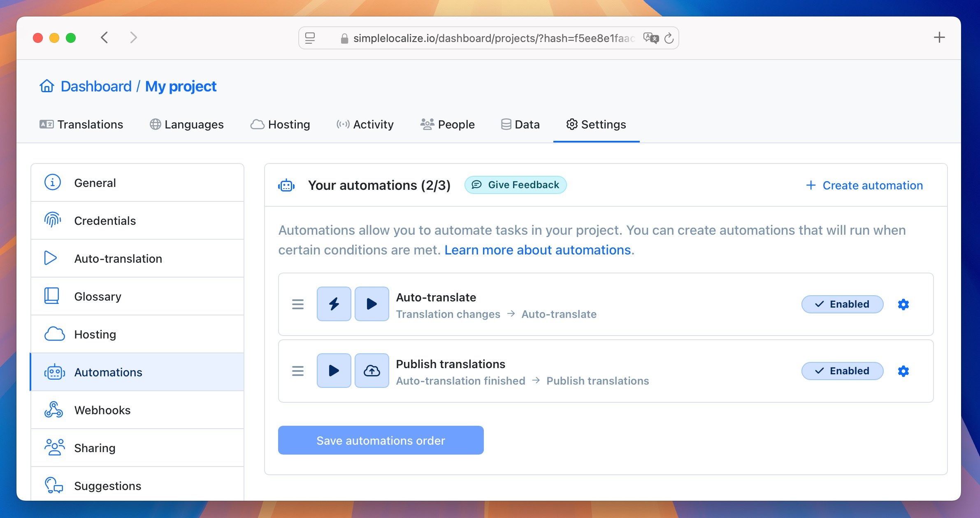Screen dimensions: 980x518
Task: Open the My project breadcrumb link
Action: point(181,86)
